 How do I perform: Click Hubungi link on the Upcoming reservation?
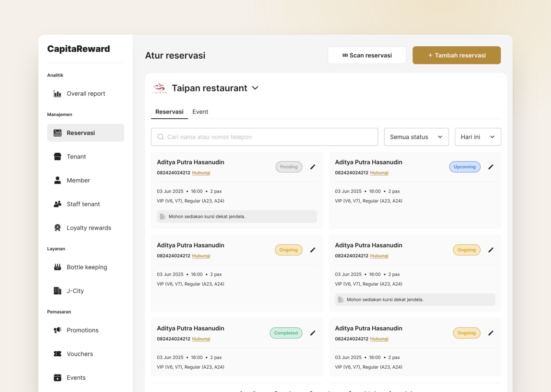[379, 173]
